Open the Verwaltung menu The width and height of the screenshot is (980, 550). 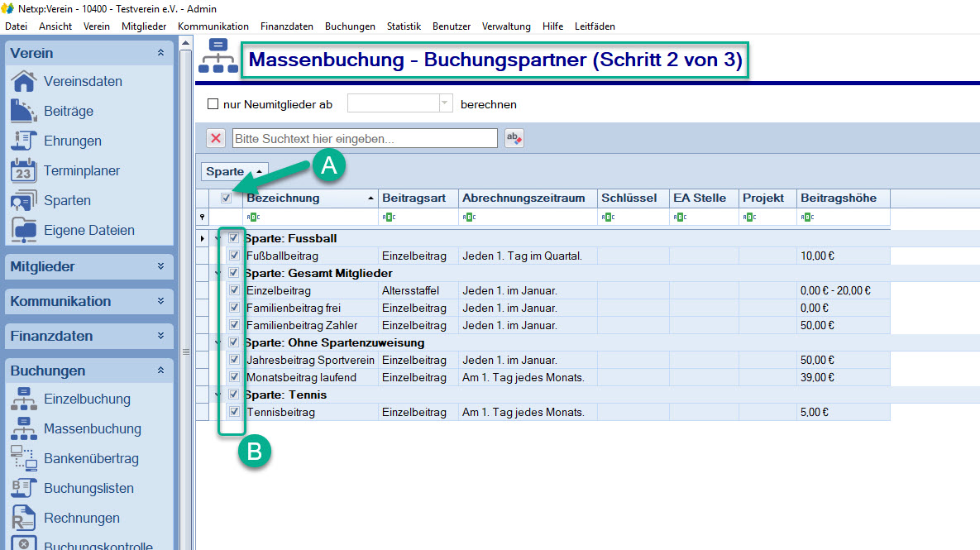click(x=506, y=26)
